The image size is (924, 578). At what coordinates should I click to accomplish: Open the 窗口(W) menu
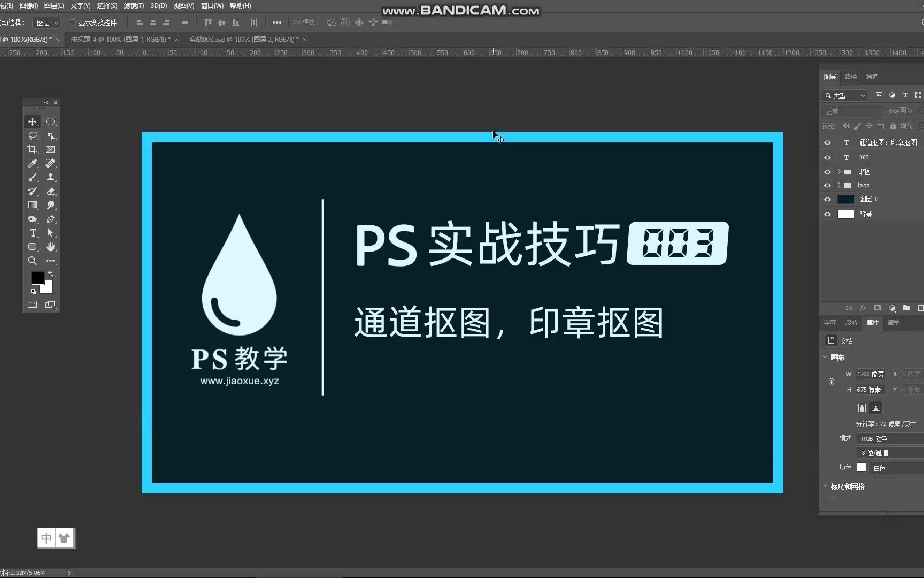(212, 6)
